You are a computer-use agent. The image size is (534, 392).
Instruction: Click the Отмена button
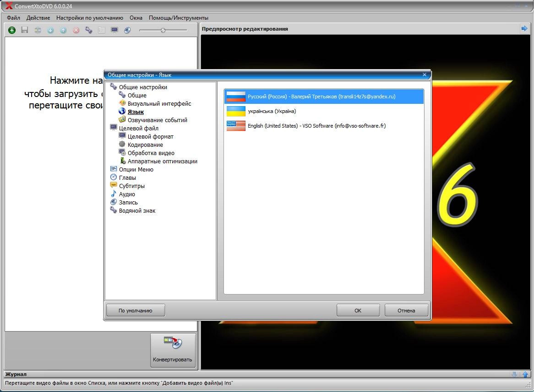pos(406,310)
